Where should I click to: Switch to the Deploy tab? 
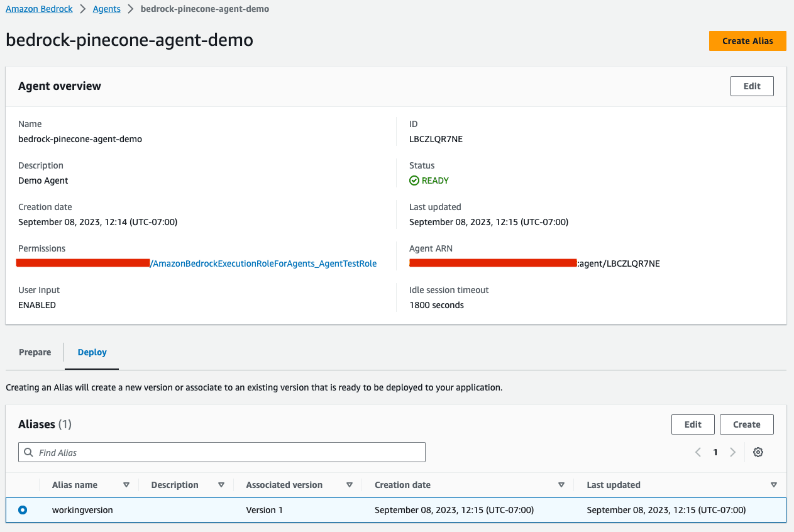[x=92, y=352]
